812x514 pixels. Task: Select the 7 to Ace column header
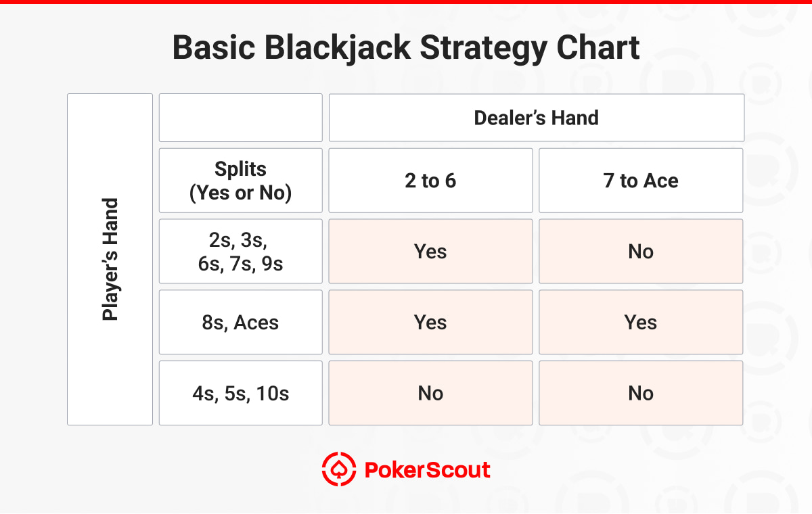click(x=641, y=181)
